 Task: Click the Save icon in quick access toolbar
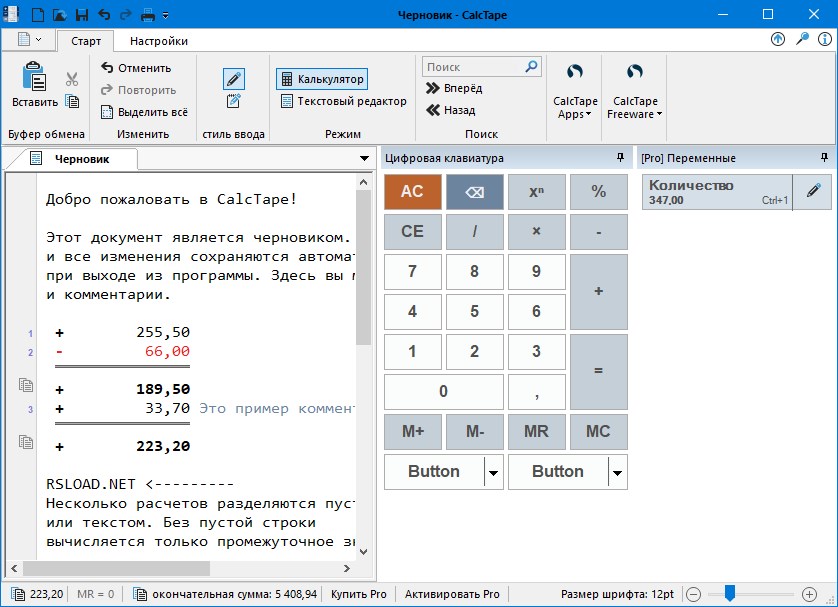tap(82, 14)
